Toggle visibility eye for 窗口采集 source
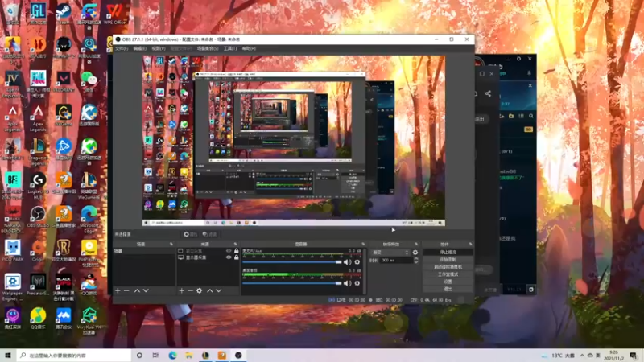Viewport: 644px width, 362px height. [229, 251]
